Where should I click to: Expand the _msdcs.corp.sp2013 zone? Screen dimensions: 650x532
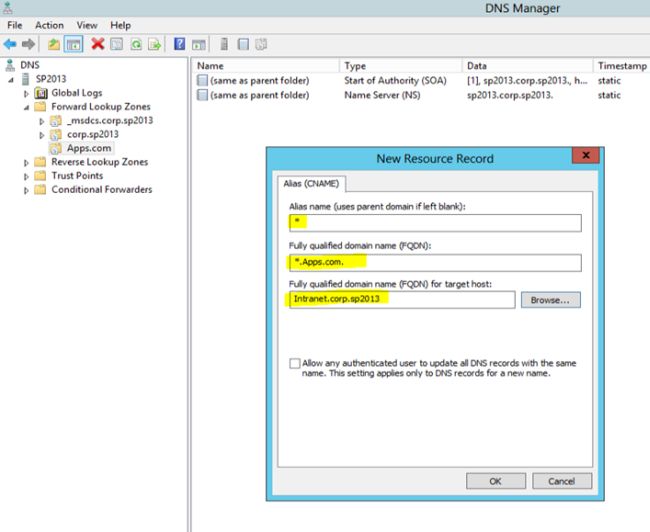pos(41,121)
